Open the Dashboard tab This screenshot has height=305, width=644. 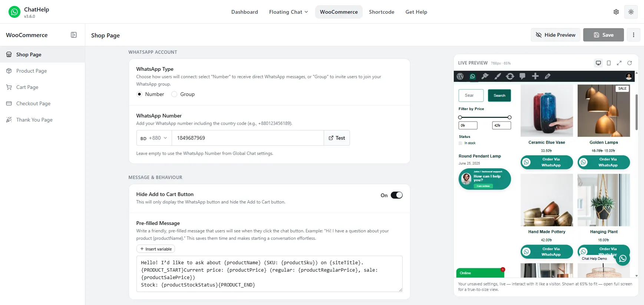pyautogui.click(x=245, y=12)
